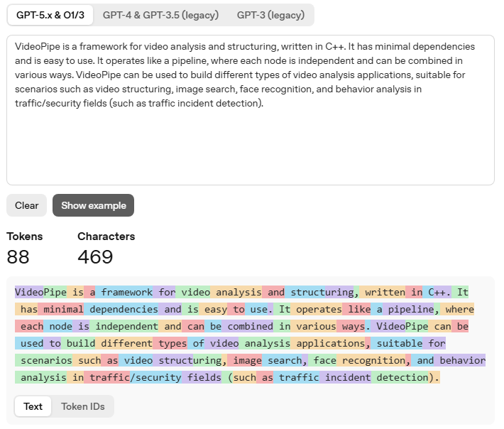Click the Clear button
Image resolution: width=504 pixels, height=429 pixels.
27,205
